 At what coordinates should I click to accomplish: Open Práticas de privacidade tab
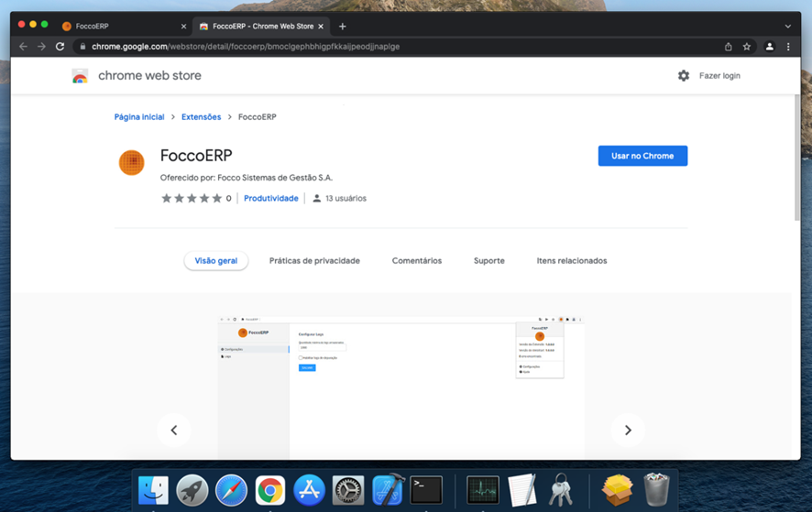point(314,261)
